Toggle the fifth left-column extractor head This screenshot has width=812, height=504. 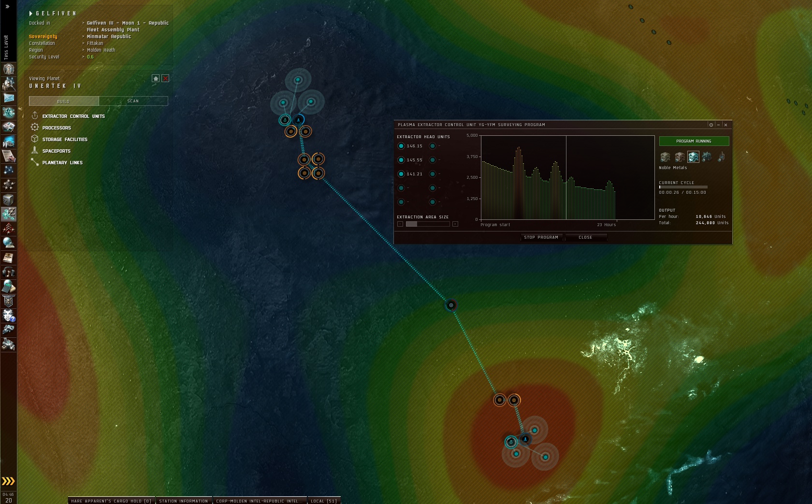(x=401, y=202)
